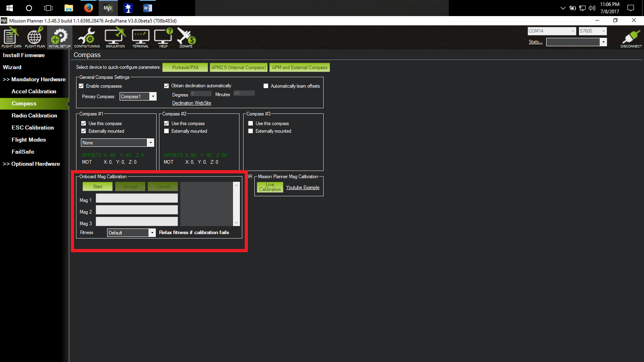Open the network tray icon
This screenshot has height=362, width=644.
click(x=582, y=8)
